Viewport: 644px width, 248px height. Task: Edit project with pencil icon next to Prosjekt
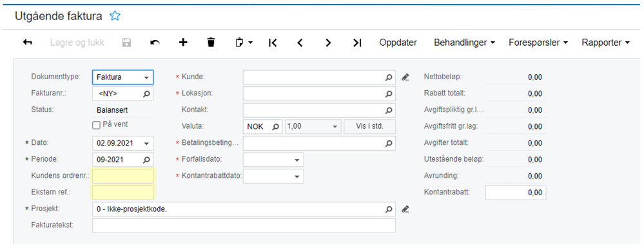(405, 209)
